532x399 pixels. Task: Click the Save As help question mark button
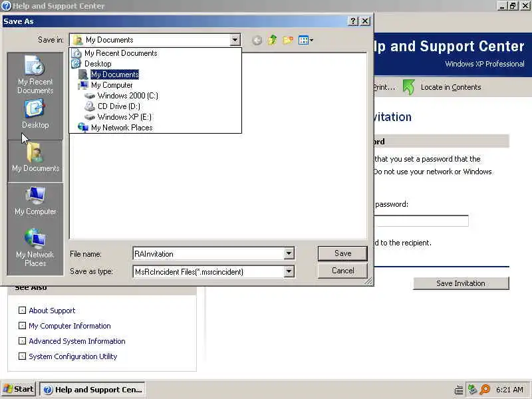353,21
